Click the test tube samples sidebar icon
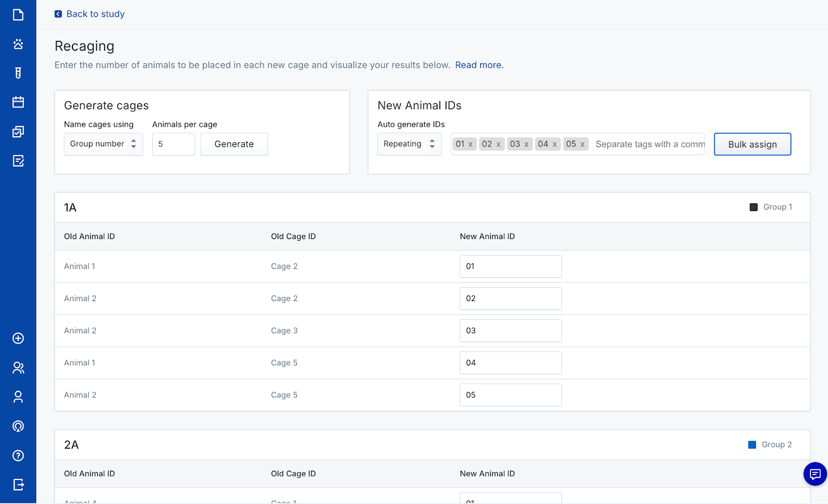This screenshot has width=828, height=504. click(18, 73)
